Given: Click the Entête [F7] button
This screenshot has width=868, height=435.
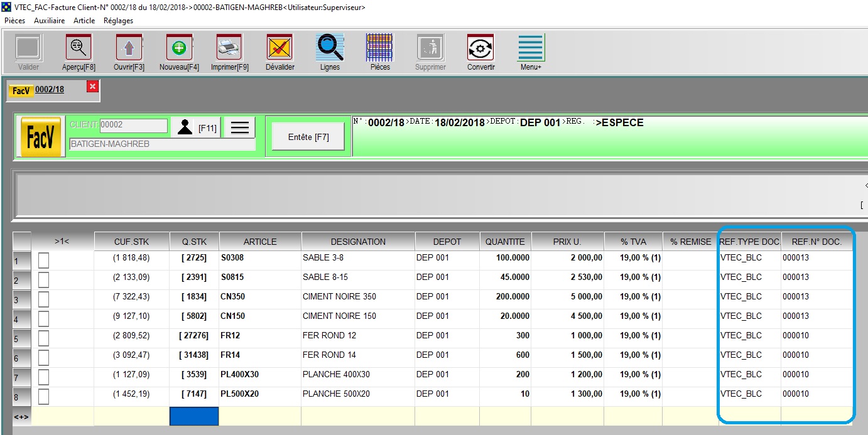Looking at the screenshot, I should [308, 137].
